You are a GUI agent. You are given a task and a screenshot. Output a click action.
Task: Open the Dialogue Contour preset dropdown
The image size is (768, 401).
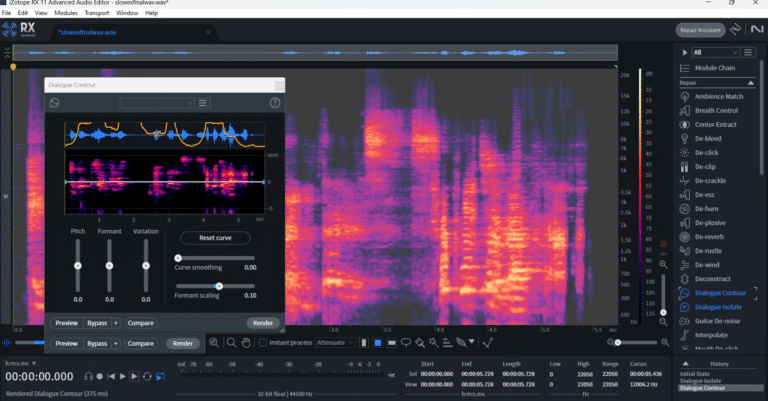(157, 103)
